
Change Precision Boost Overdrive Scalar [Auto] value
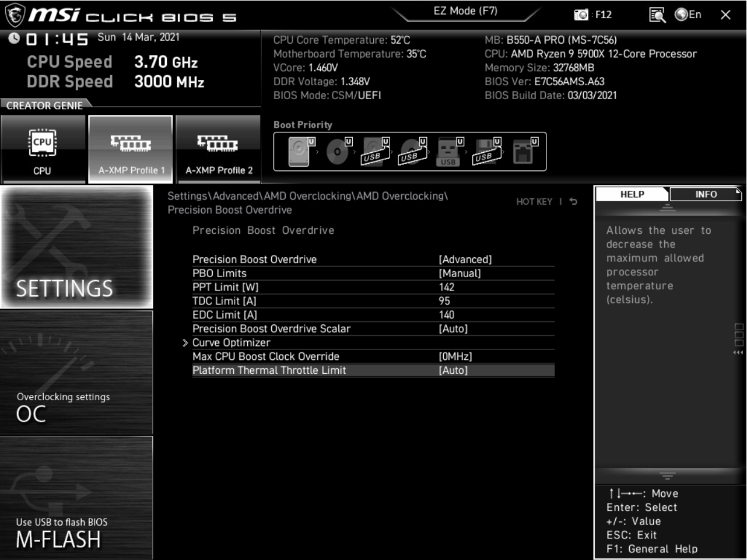point(453,329)
